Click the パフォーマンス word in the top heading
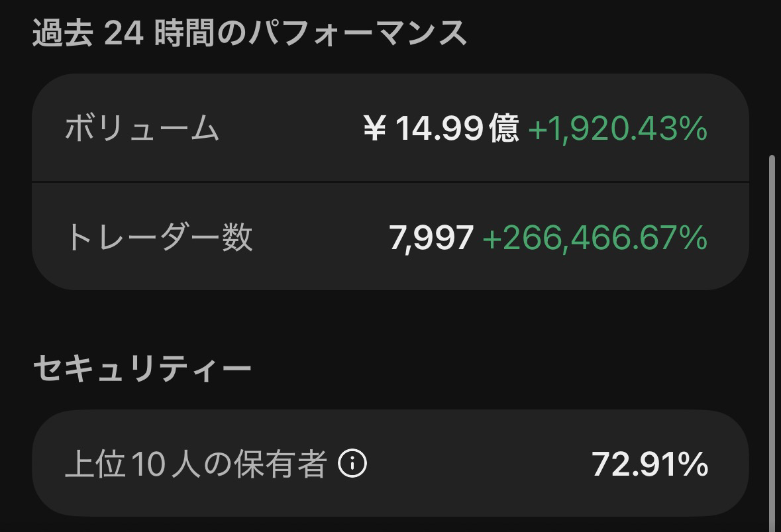 (x=357, y=34)
